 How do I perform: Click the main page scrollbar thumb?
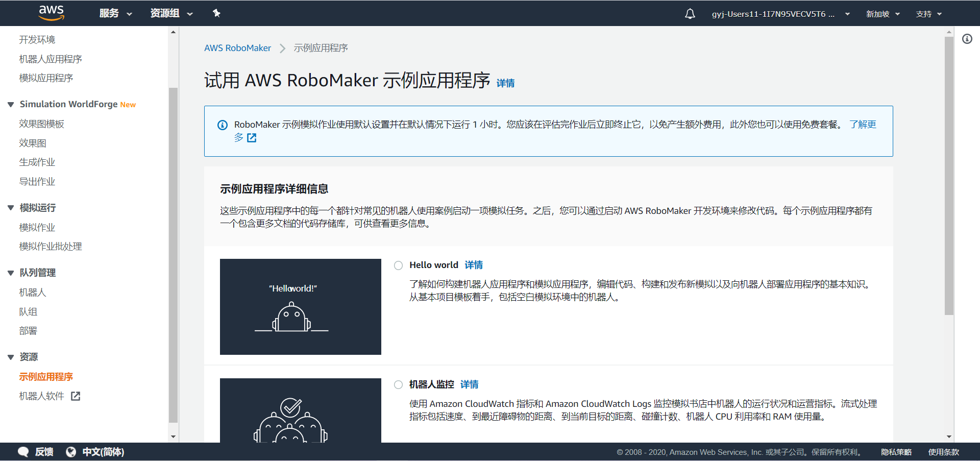[949, 176]
